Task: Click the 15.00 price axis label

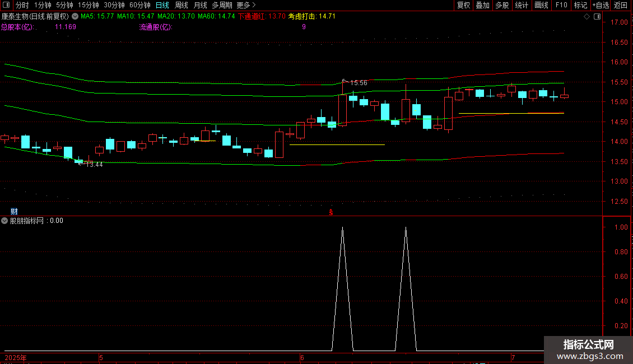Action: click(x=619, y=102)
